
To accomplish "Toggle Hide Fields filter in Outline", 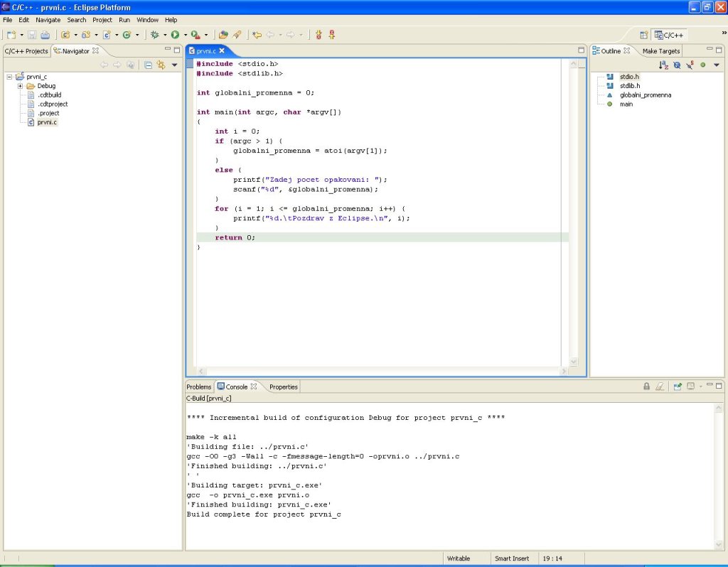I will pyautogui.click(x=677, y=65).
